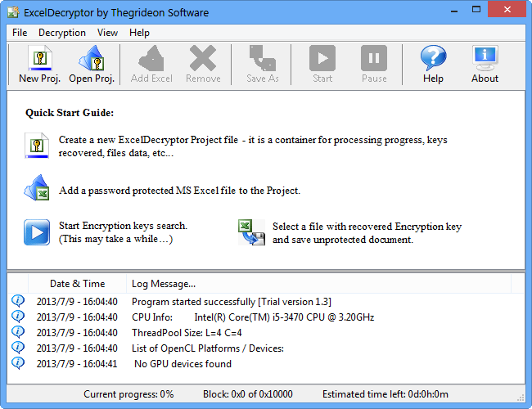Open the Help menu
This screenshot has height=409, width=532.
(x=139, y=33)
